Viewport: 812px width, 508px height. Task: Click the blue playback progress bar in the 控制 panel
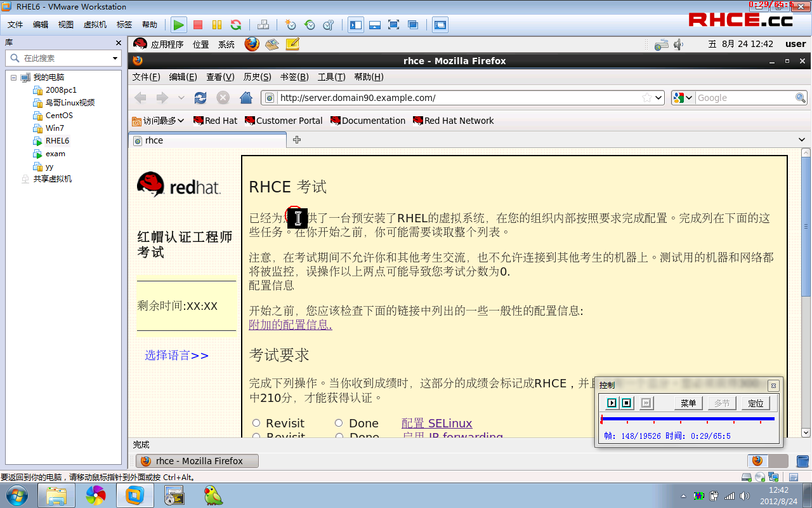pyautogui.click(x=688, y=418)
